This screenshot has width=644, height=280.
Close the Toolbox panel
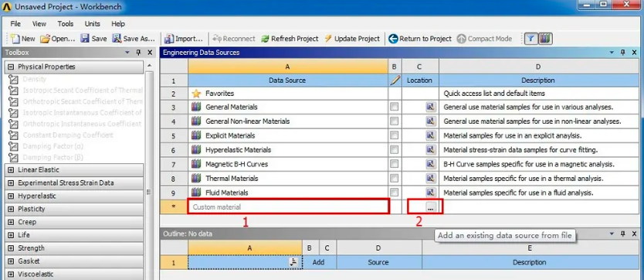[x=150, y=53]
